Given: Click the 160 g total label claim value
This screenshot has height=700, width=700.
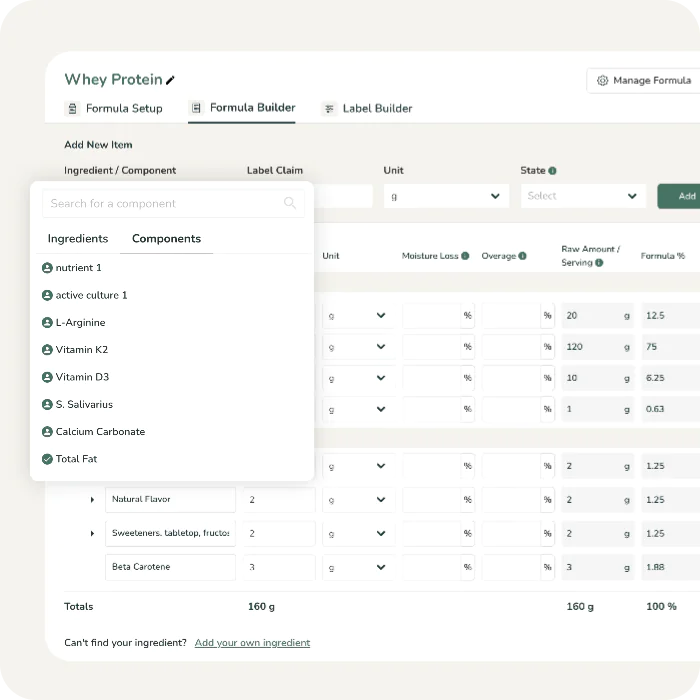Looking at the screenshot, I should pos(262,607).
